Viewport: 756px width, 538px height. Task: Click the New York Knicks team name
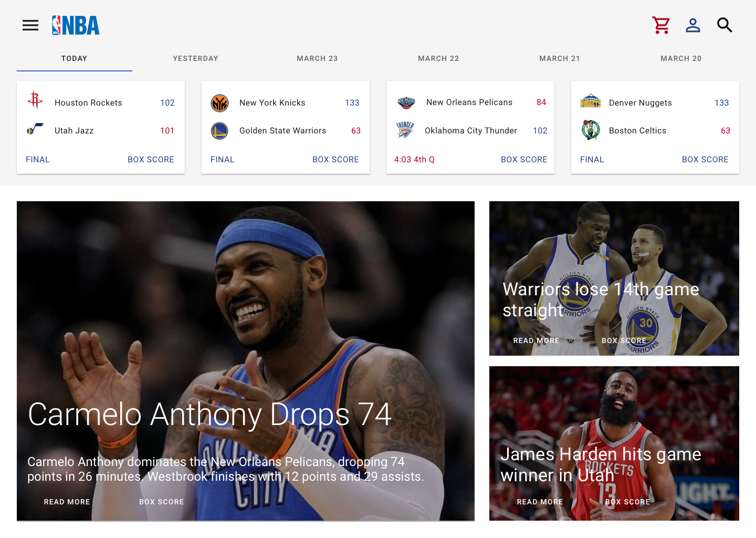272,103
